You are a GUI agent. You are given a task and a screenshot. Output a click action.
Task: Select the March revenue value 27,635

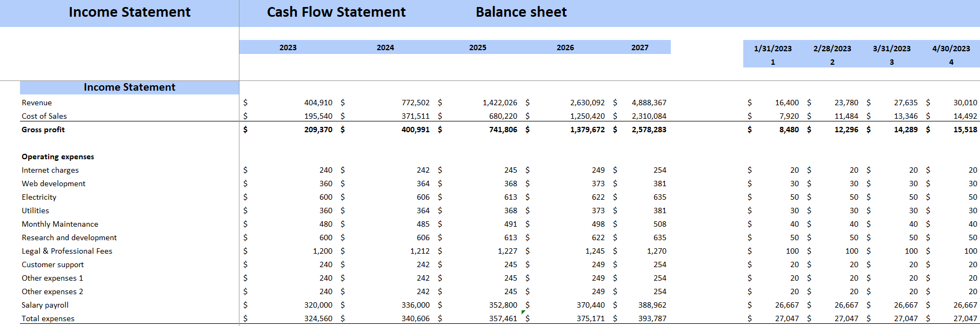point(906,103)
